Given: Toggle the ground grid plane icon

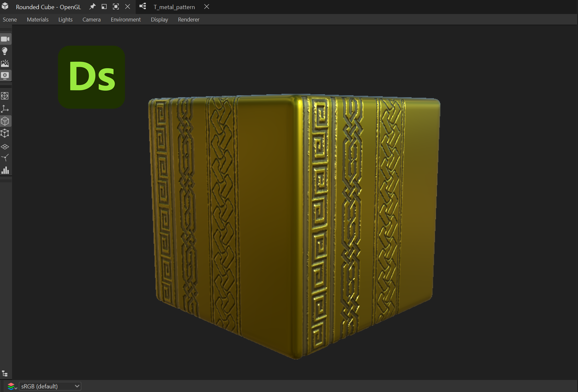Looking at the screenshot, I should pyautogui.click(x=5, y=147).
